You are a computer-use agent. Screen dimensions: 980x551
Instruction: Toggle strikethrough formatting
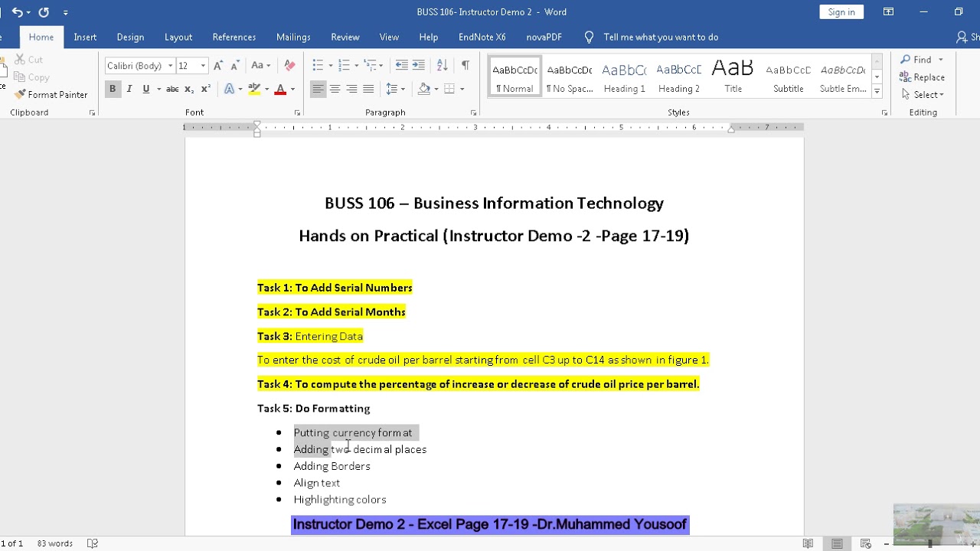pyautogui.click(x=173, y=89)
